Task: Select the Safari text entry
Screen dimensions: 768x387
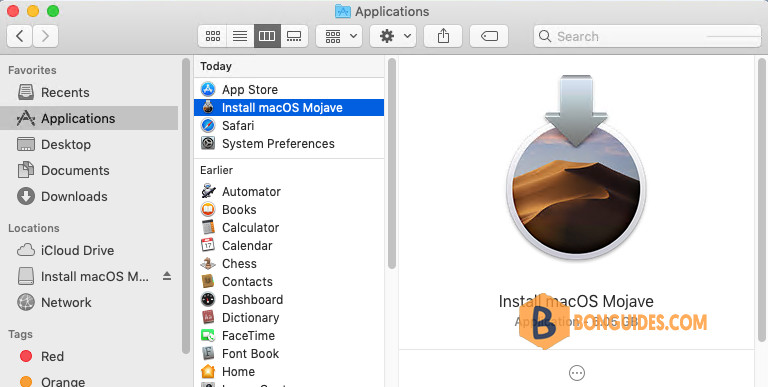Action: click(238, 126)
